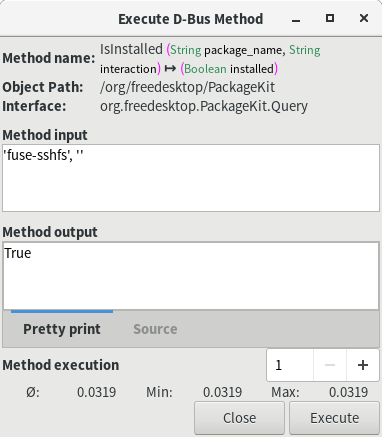Click the interface org.freedesktop.PackageKit.Query text
382x437 pixels.
[204, 106]
